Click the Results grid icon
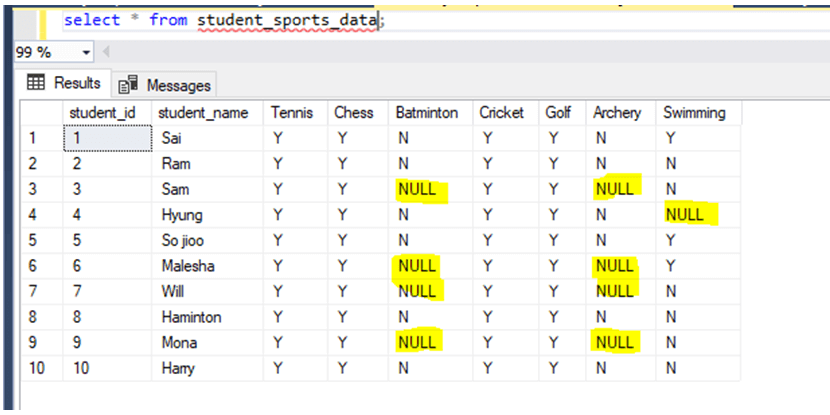 pyautogui.click(x=36, y=83)
